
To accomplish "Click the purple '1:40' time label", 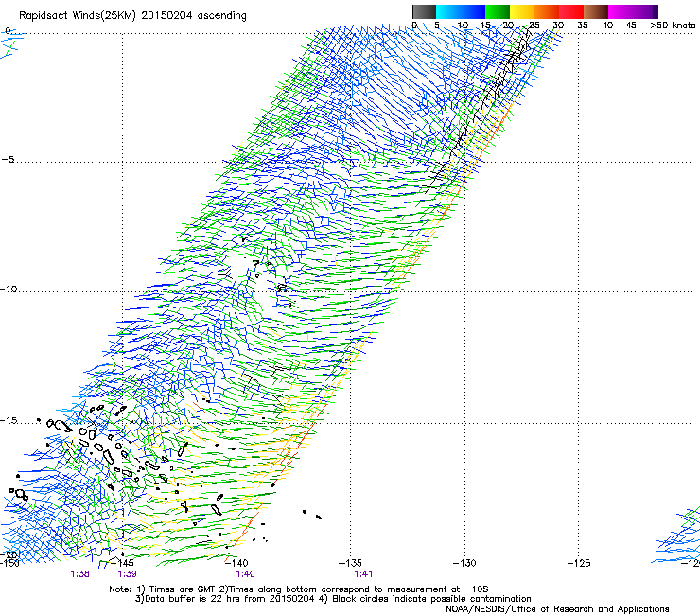I will [246, 574].
